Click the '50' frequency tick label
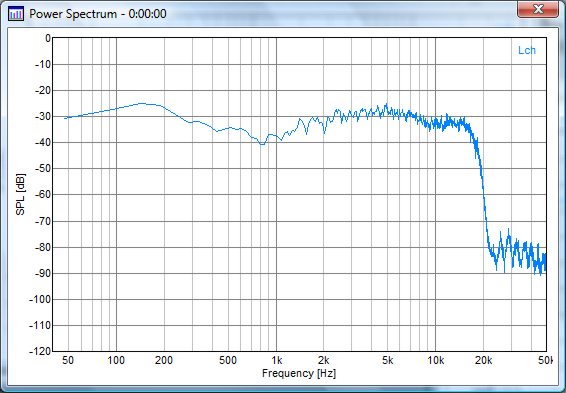 click(68, 360)
